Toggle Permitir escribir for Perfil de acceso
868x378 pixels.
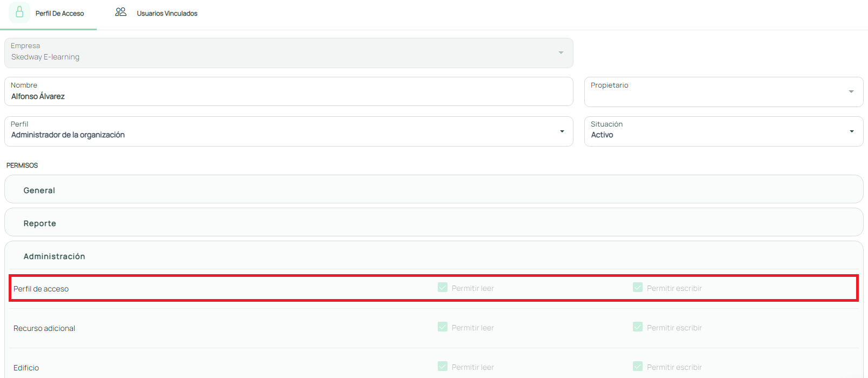(638, 288)
